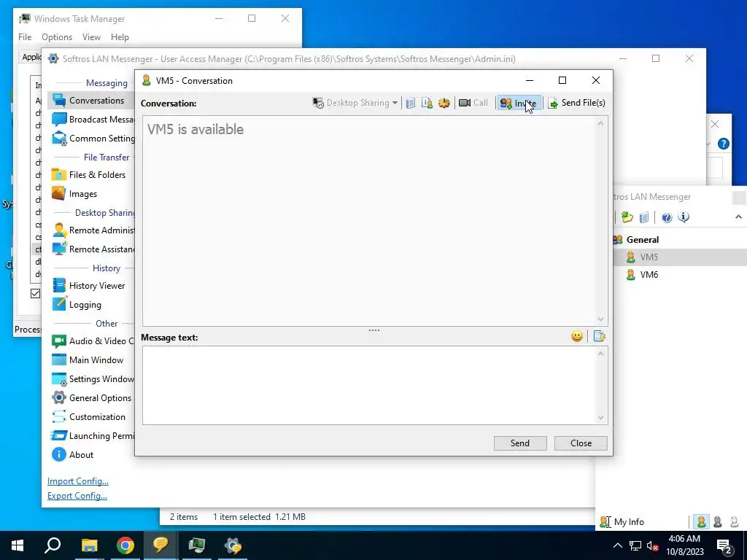
Task: Toggle the checkbox at Task Manager bottom left
Action: [35, 293]
